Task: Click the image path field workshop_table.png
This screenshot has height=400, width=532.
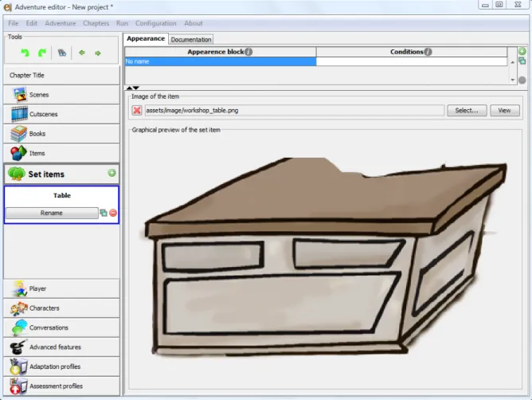Action: tap(295, 110)
